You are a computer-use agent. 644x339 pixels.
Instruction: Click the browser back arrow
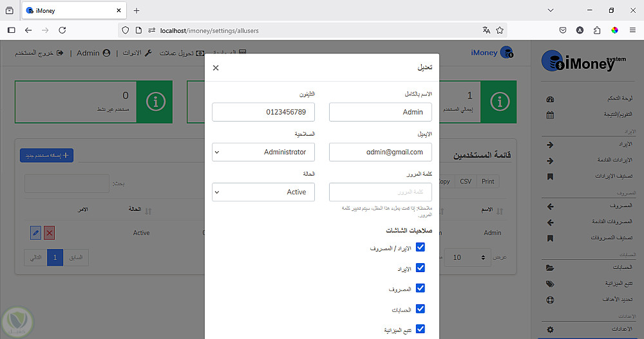[28, 30]
